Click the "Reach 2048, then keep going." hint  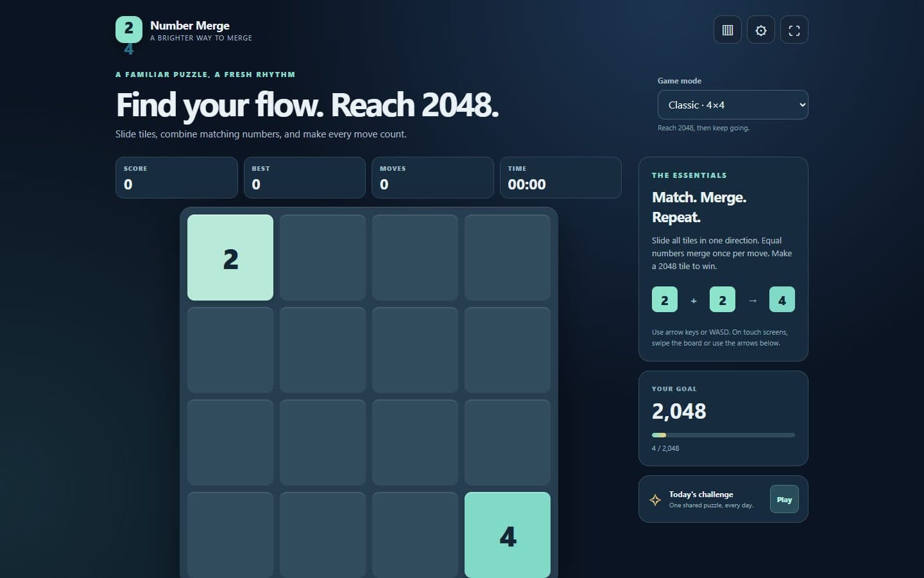coord(703,128)
